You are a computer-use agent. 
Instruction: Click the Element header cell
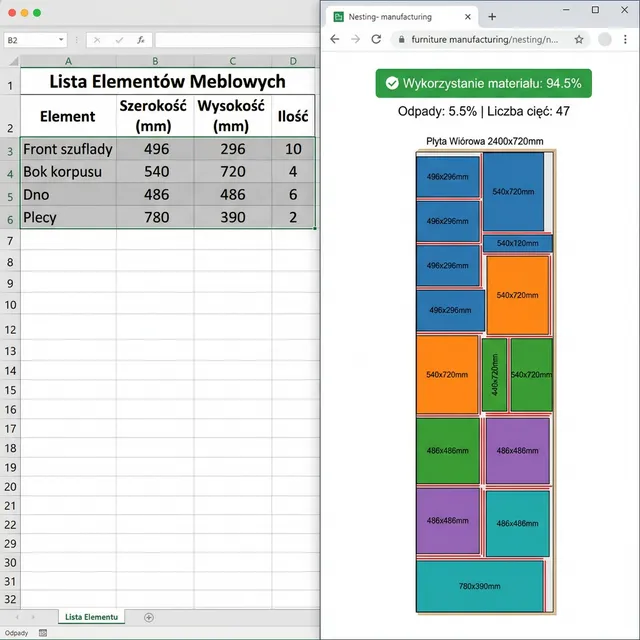click(x=68, y=116)
